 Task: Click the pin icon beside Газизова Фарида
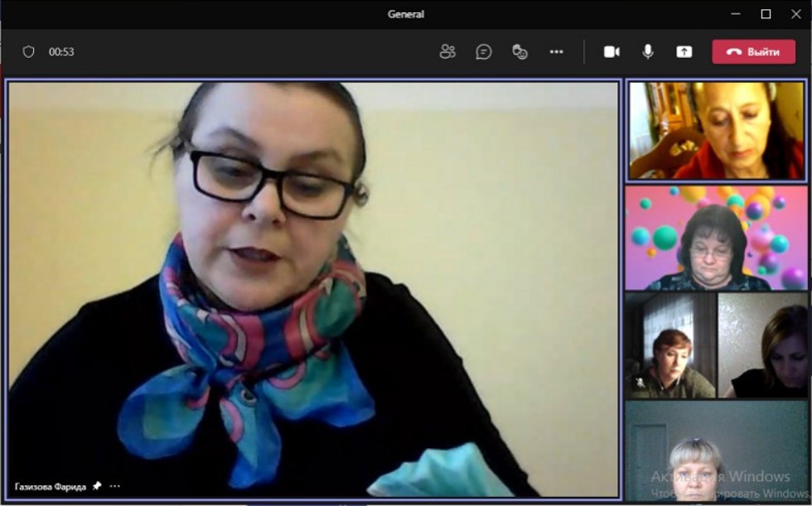[x=97, y=486]
